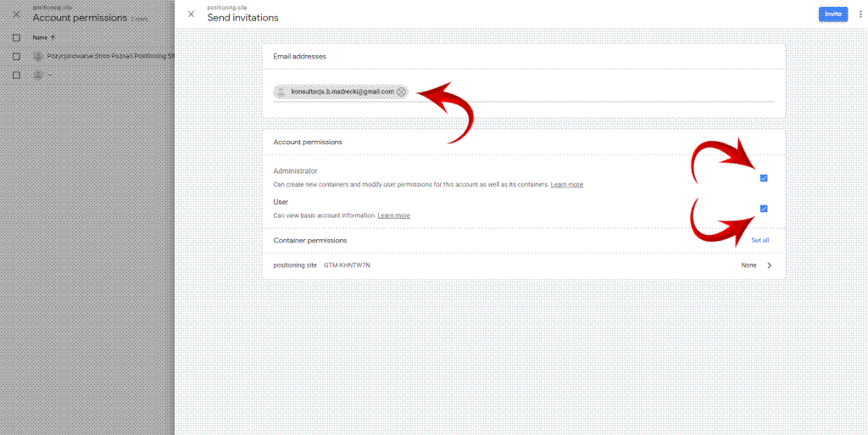
Task: Click the None permission value
Action: coord(749,265)
